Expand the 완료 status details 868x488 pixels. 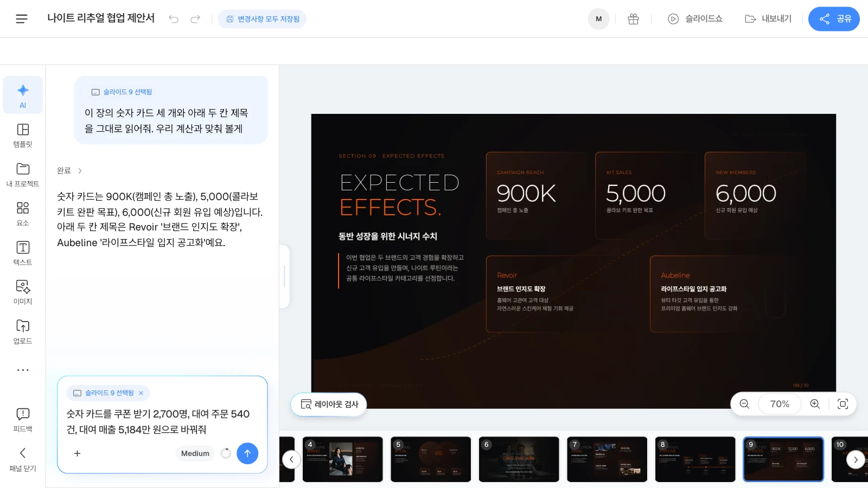pos(70,170)
